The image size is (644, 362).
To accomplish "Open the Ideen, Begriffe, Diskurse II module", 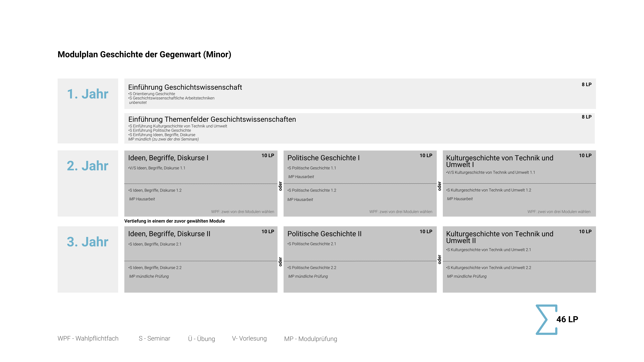I will pos(201,259).
